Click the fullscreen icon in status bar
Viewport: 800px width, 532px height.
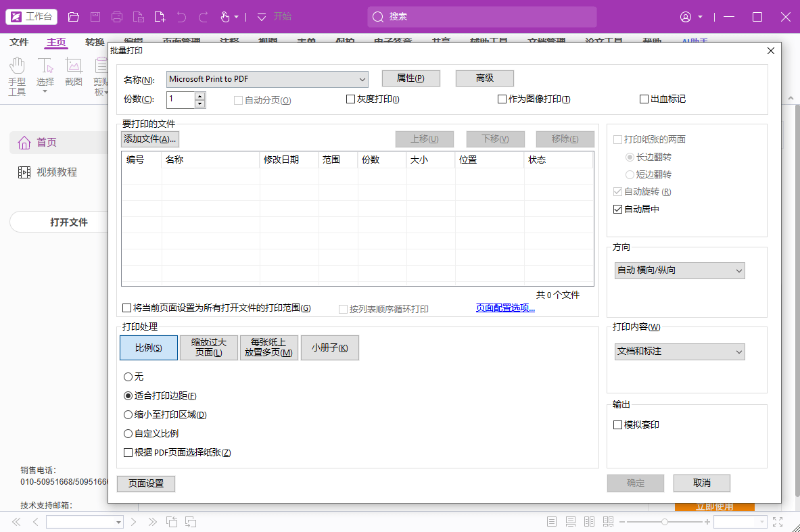tap(778, 522)
